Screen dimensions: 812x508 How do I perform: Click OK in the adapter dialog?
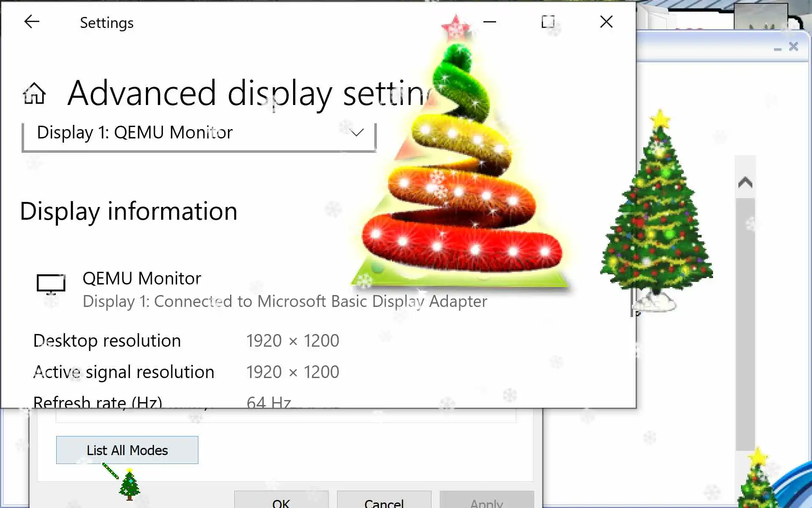point(281,502)
